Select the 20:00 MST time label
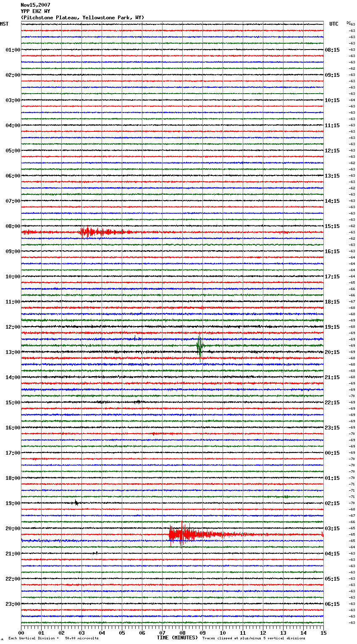 point(13,529)
